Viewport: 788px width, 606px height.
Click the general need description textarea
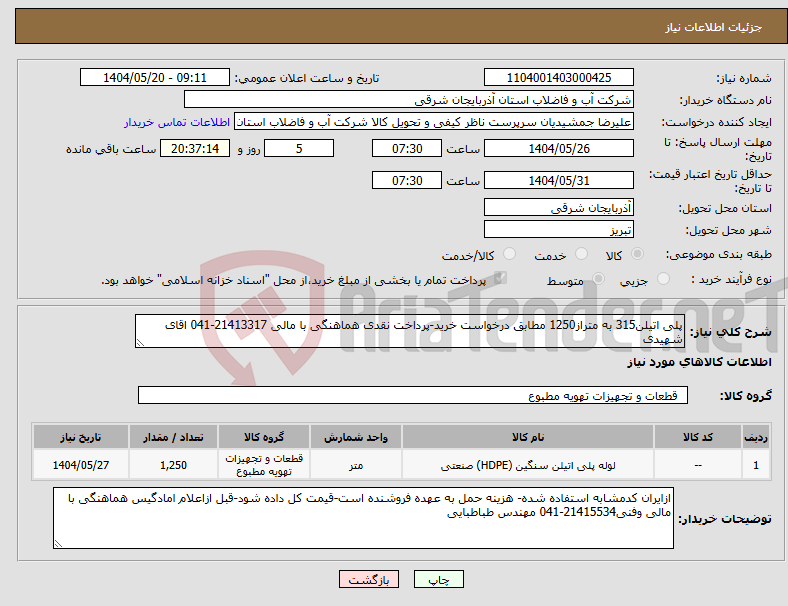tap(410, 331)
